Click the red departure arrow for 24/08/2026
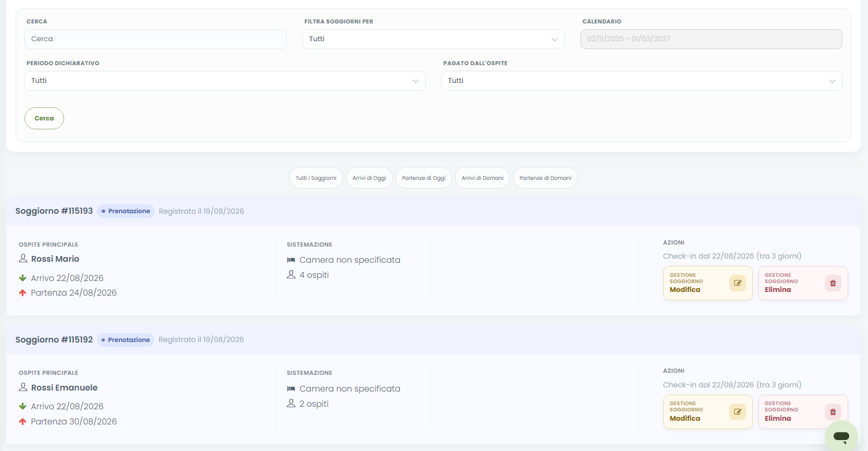Screen dimensions: 868x451 22,292
